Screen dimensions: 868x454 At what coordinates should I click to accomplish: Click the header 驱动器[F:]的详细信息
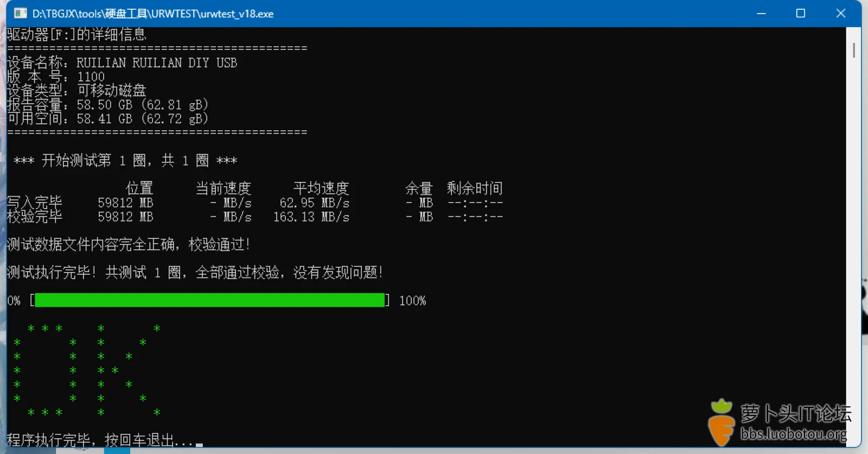pos(76,35)
